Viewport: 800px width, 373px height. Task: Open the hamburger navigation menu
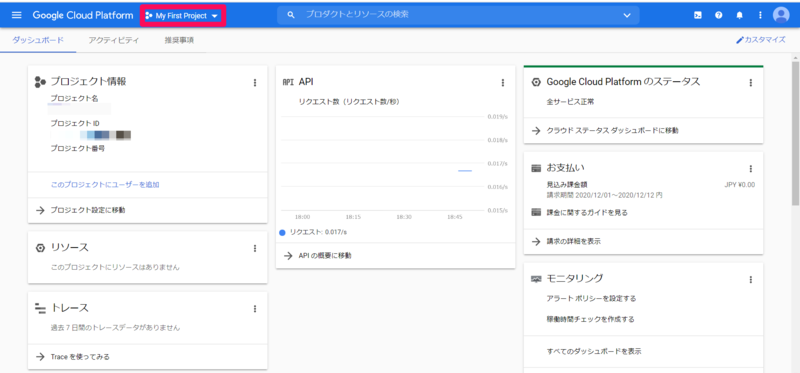pos(16,15)
